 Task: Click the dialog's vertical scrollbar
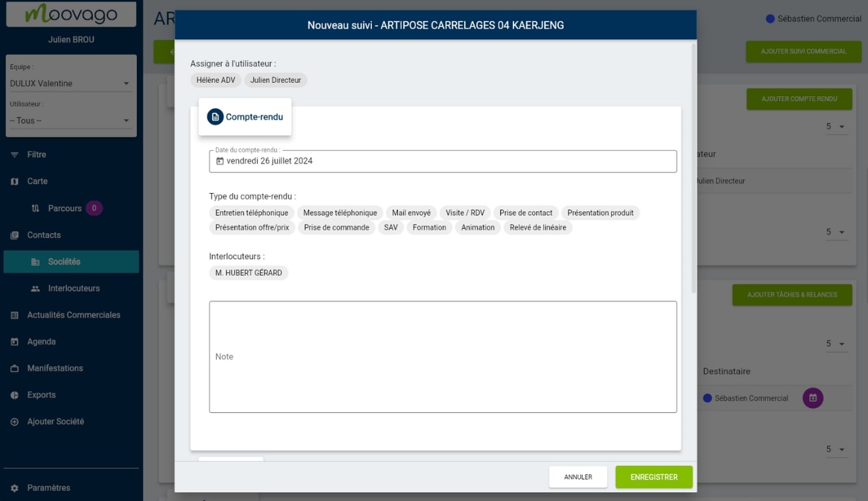(x=693, y=167)
